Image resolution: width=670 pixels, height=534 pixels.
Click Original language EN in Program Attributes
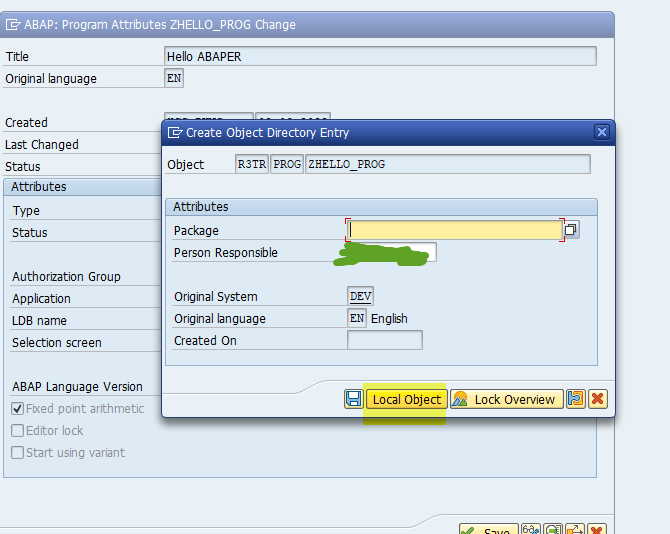174,78
